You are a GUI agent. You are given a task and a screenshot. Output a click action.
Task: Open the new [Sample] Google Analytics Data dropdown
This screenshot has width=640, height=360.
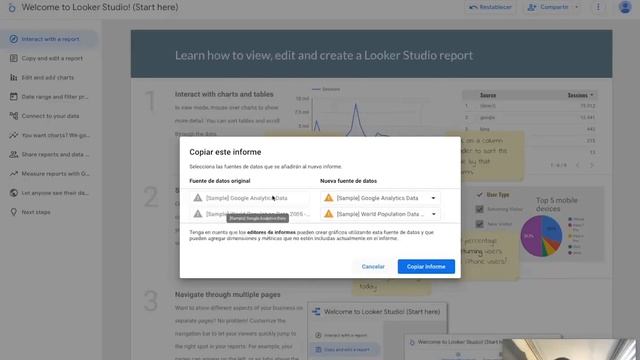[x=380, y=198]
